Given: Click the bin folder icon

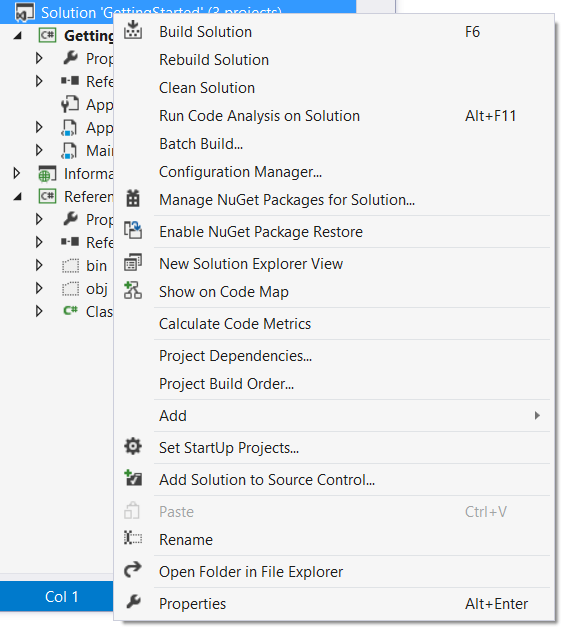Looking at the screenshot, I should pos(70,266).
